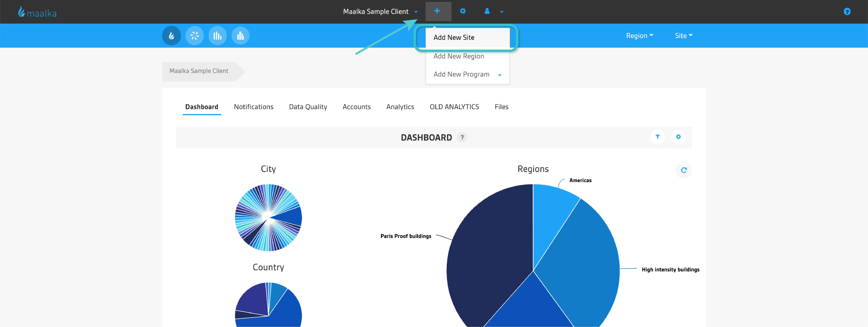
Task: Open the Site dropdown
Action: click(x=683, y=36)
